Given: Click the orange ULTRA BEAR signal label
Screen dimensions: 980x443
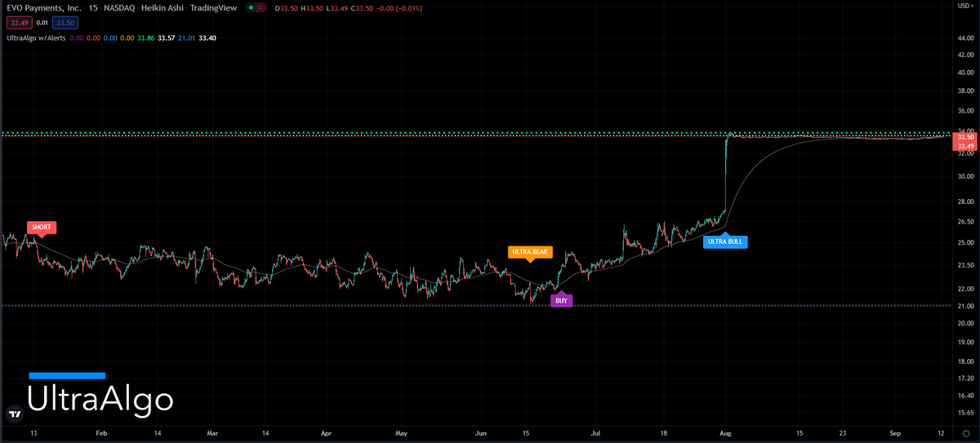Looking at the screenshot, I should pyautogui.click(x=529, y=252).
